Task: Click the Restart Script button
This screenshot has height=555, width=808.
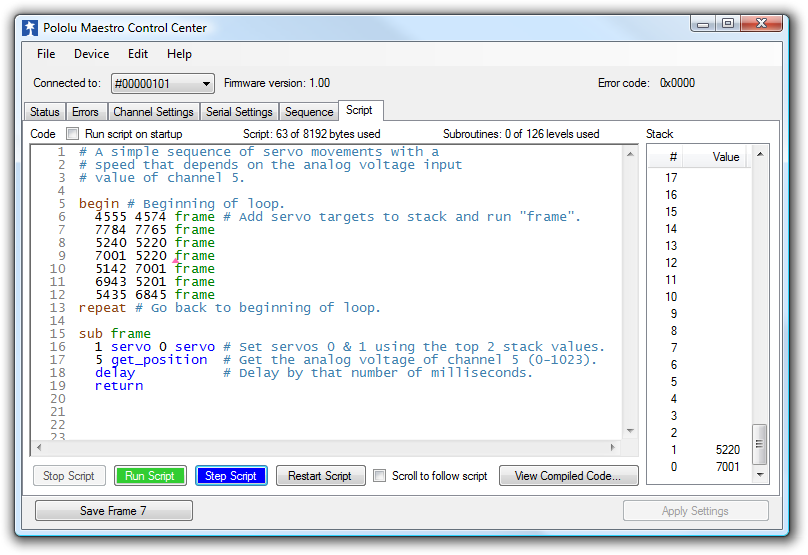Action: (x=320, y=476)
